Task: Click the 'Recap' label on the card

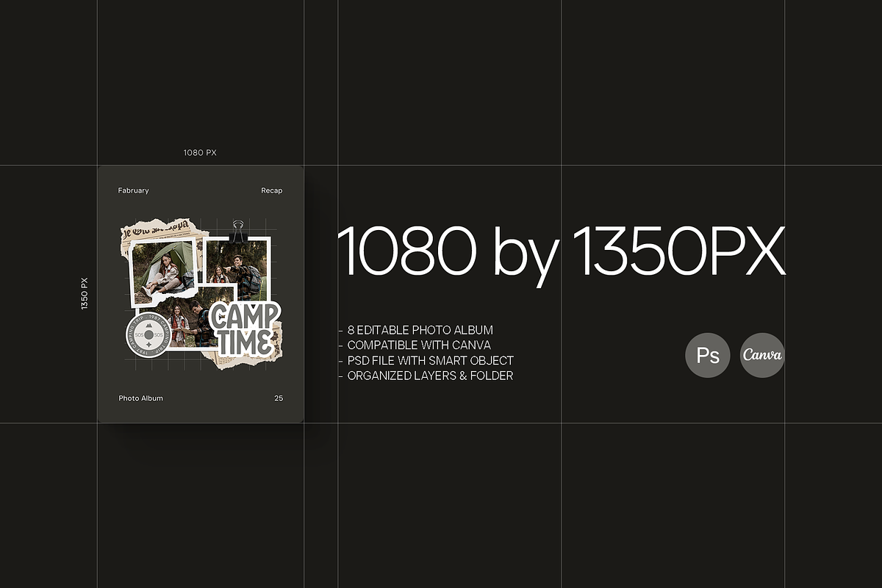Action: (x=271, y=190)
